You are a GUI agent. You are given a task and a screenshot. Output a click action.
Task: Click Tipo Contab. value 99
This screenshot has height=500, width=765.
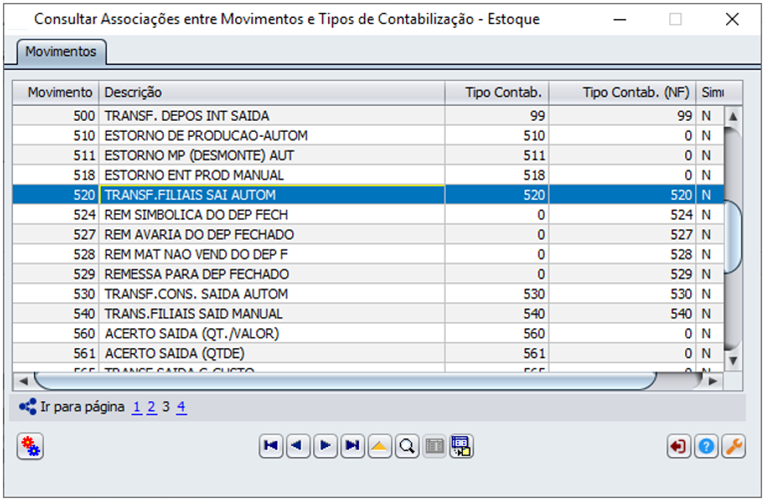pos(497,116)
